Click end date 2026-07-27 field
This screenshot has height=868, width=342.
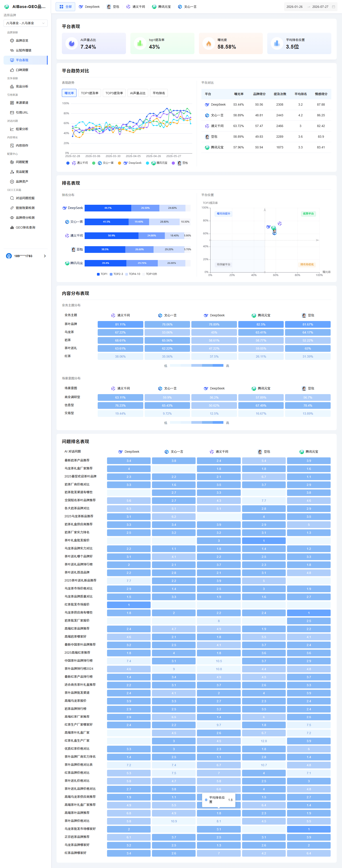click(x=320, y=7)
